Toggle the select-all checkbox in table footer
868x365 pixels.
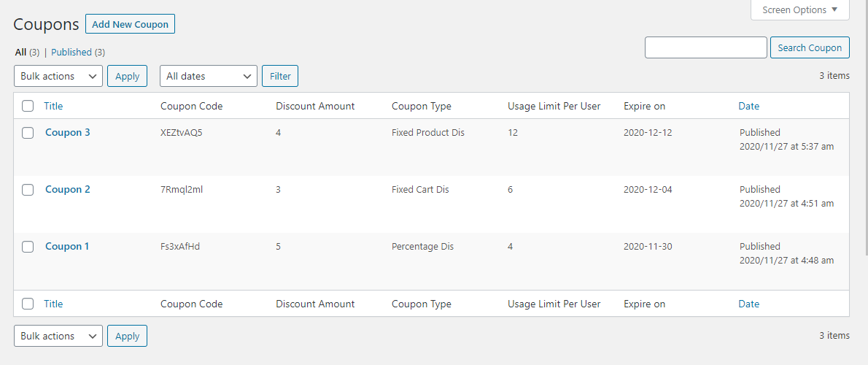click(x=28, y=304)
